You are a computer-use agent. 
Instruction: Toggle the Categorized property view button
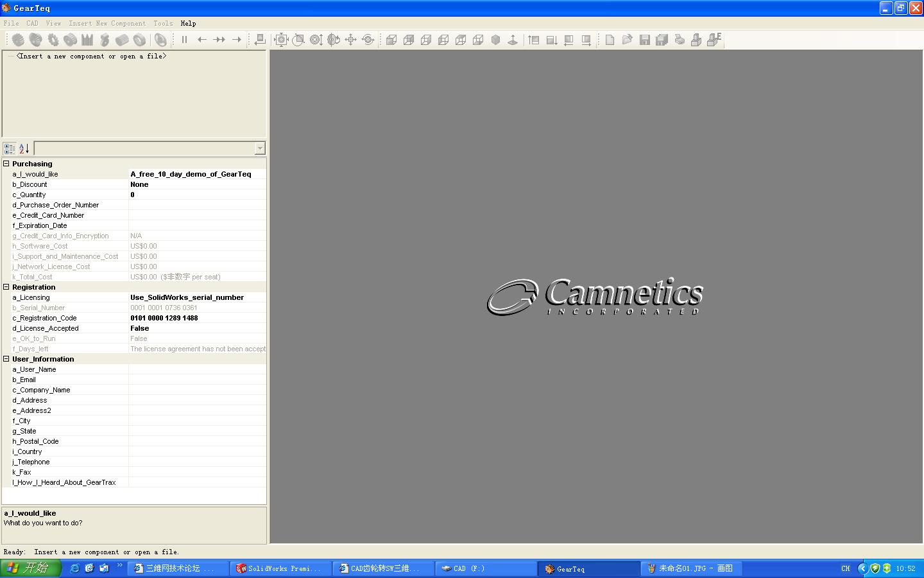point(10,148)
